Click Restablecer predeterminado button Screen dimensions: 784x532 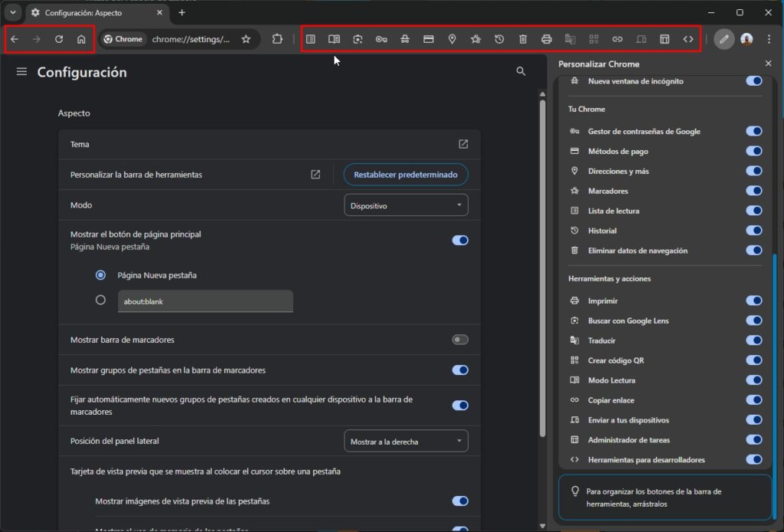(406, 175)
